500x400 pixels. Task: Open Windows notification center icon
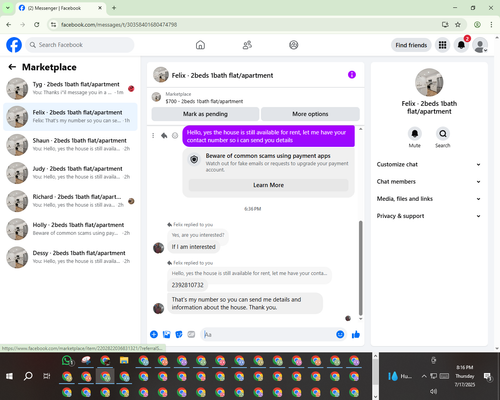point(488,376)
